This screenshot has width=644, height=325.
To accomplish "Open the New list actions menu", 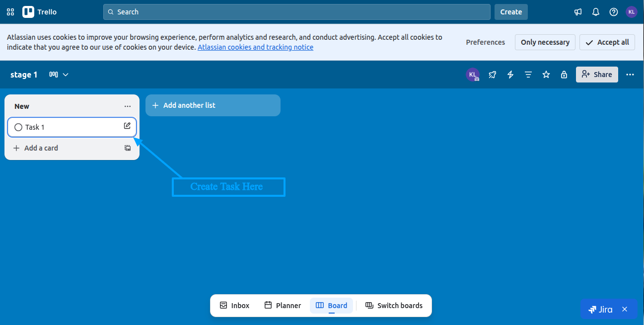I will tap(128, 106).
